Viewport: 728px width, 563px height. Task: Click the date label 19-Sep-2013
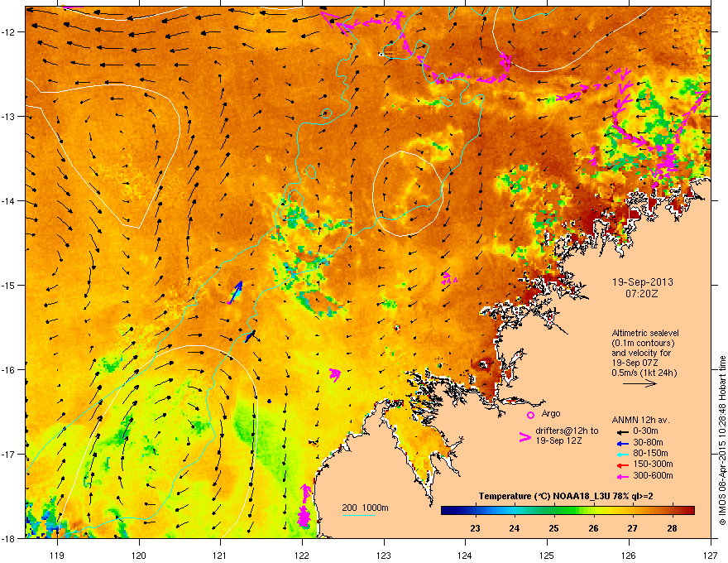click(642, 282)
